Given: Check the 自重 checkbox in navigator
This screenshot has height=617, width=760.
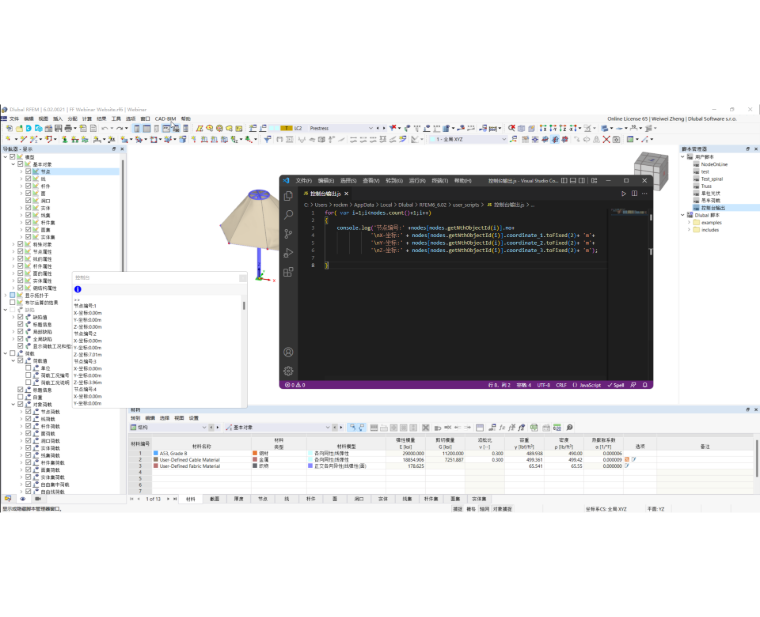Looking at the screenshot, I should [20, 397].
